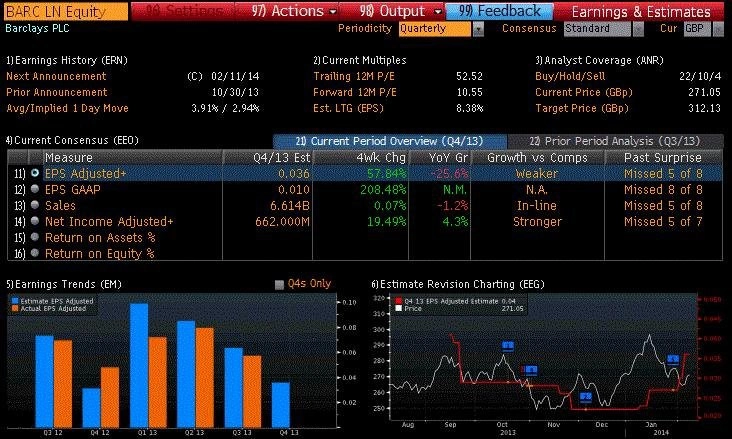Open the 97) Actions menu
732x439 pixels.
click(294, 11)
